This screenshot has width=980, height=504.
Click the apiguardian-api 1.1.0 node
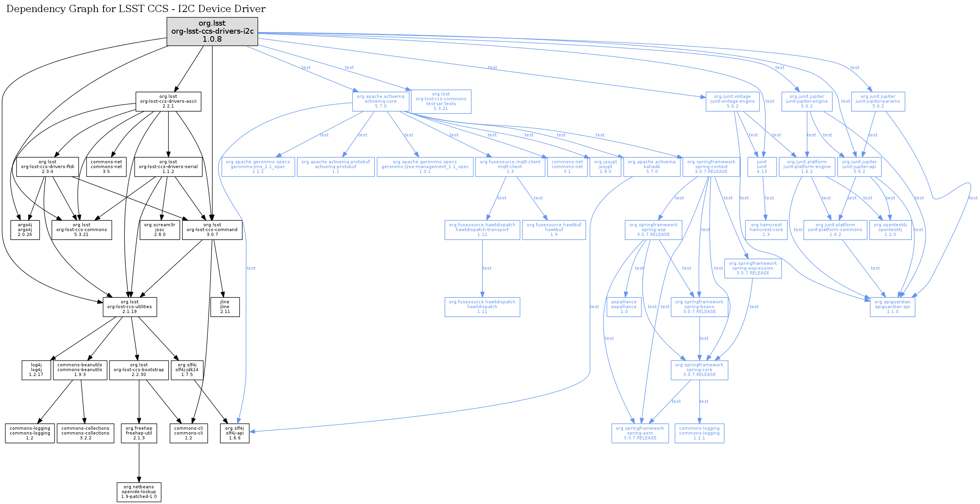point(892,307)
